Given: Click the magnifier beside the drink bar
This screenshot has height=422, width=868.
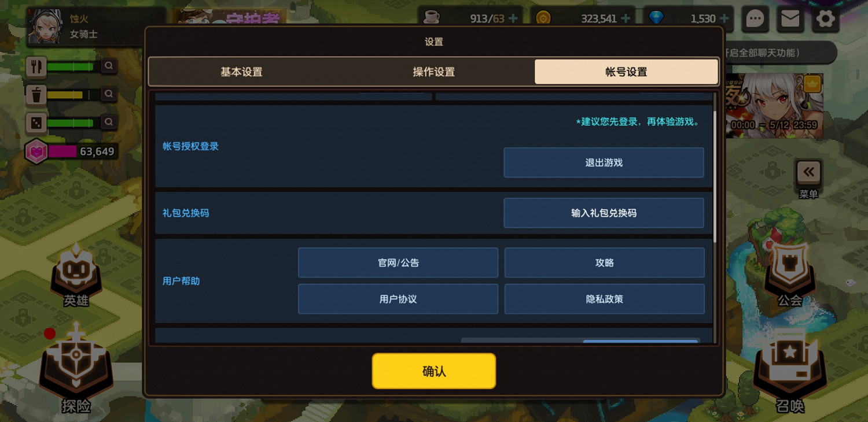Looking at the screenshot, I should point(108,94).
